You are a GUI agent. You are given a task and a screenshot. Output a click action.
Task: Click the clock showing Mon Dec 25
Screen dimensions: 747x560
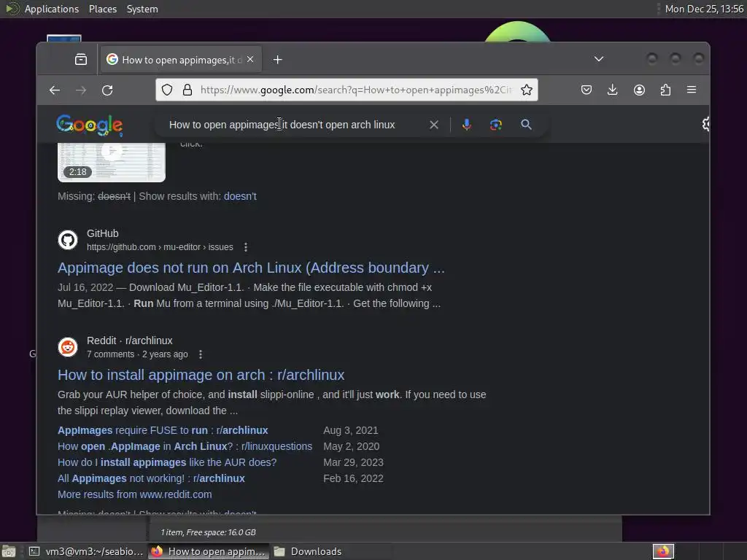704,9
